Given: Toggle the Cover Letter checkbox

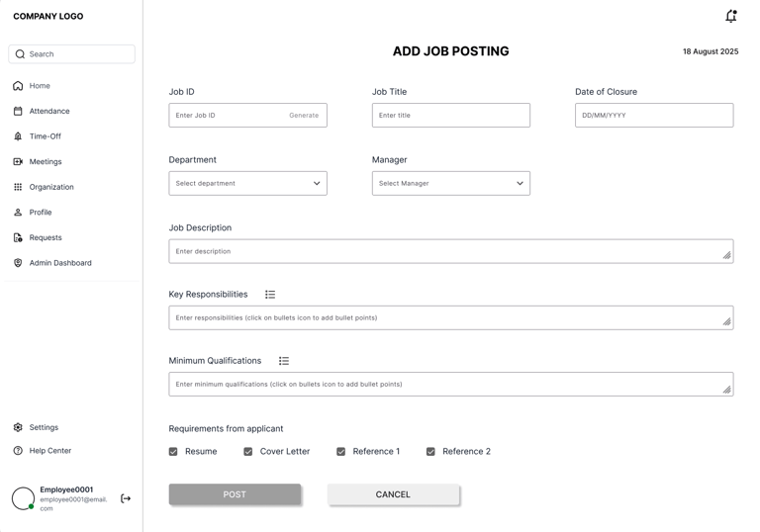Looking at the screenshot, I should click(248, 452).
